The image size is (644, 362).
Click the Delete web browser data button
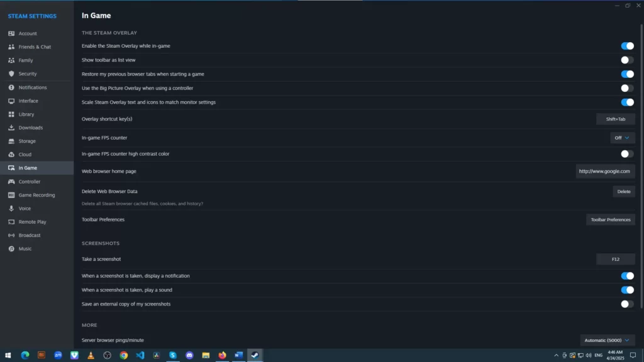(623, 192)
